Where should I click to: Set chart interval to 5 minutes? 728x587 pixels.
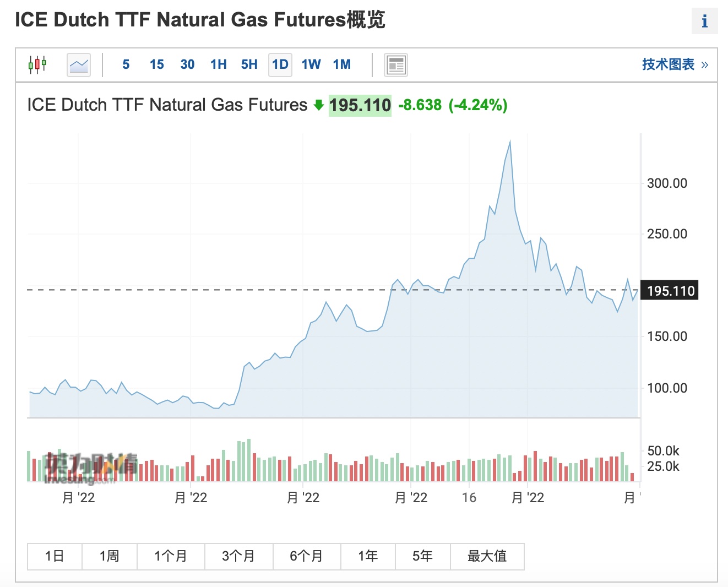[126, 64]
